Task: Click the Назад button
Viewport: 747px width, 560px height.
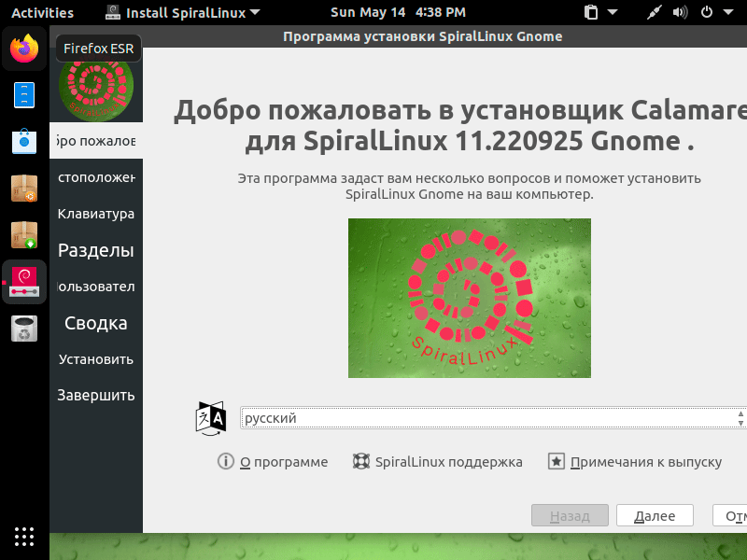Action: coord(570,515)
